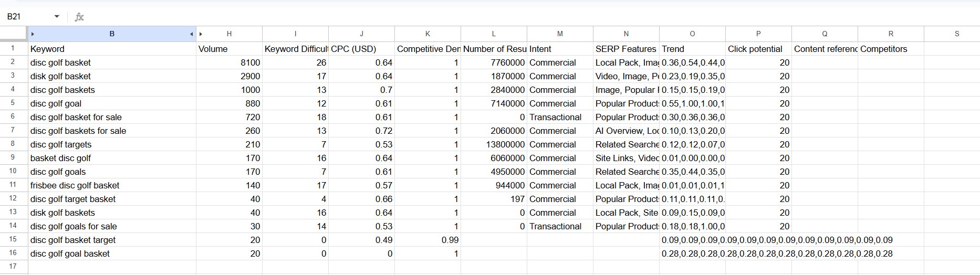Click the trend cell of 0.28 values
The image size is (980, 275).
[692, 253]
